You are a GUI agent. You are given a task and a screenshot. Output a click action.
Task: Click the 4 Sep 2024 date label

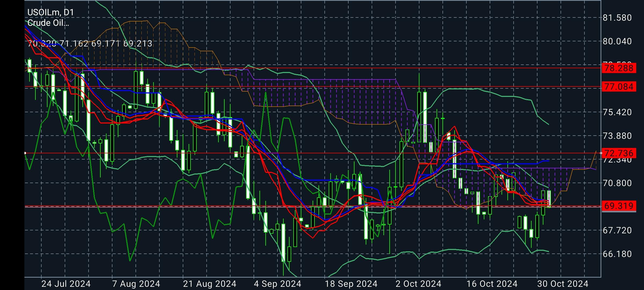(x=277, y=284)
